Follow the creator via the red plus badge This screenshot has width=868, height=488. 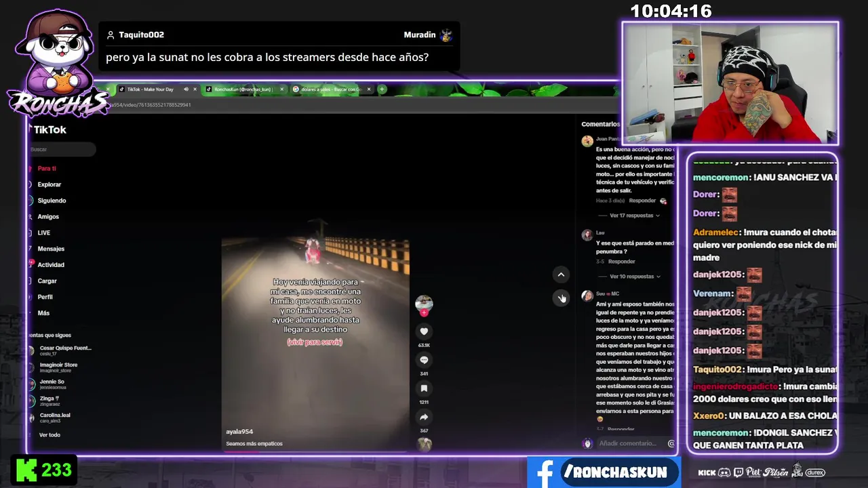coord(424,312)
